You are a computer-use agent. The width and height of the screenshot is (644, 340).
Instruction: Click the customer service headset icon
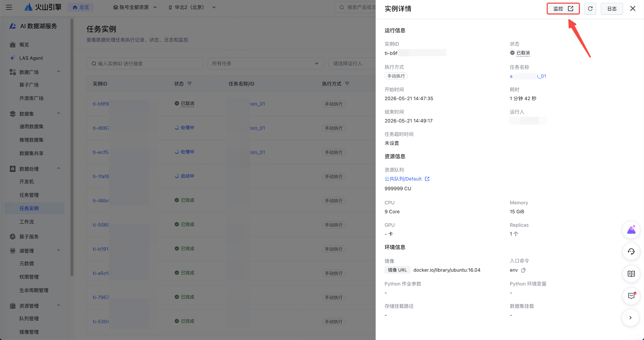(x=631, y=252)
